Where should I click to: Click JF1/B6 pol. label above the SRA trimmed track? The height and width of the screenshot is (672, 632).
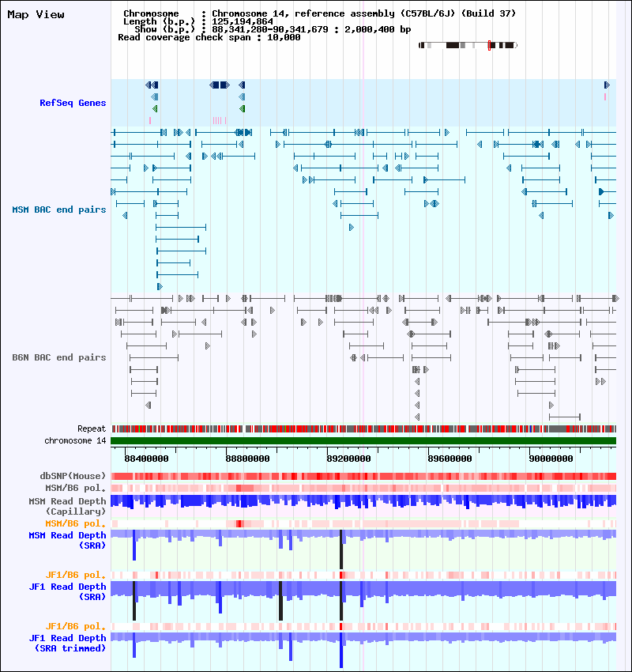75,627
